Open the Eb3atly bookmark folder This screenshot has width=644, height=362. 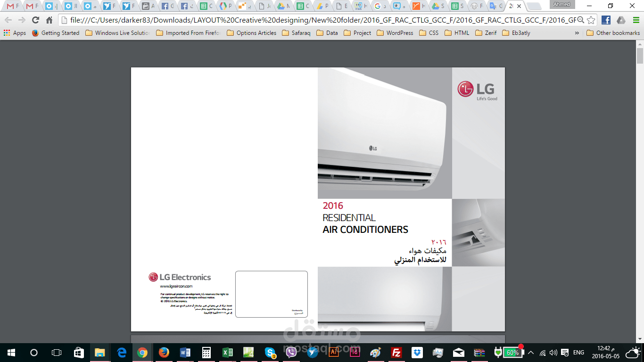(x=516, y=33)
